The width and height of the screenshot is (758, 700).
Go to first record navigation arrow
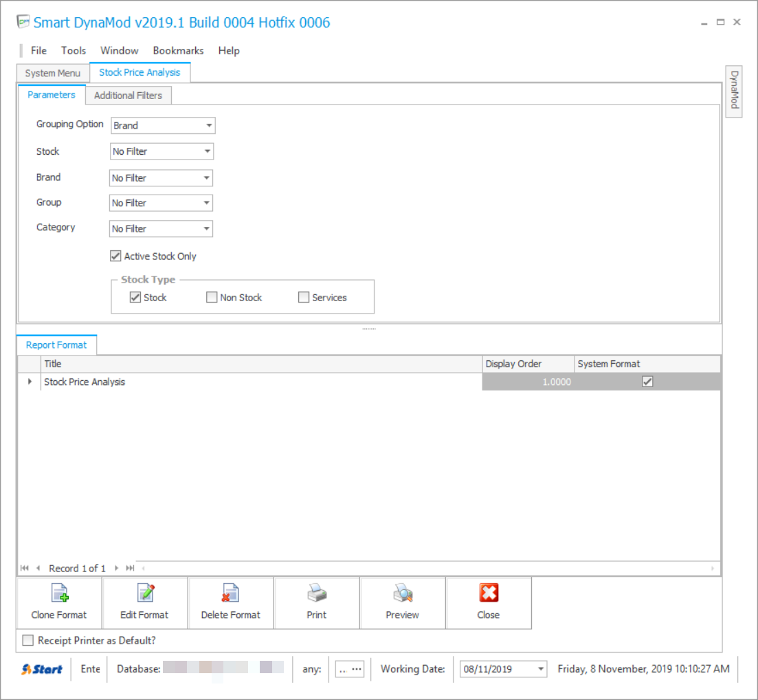point(25,568)
